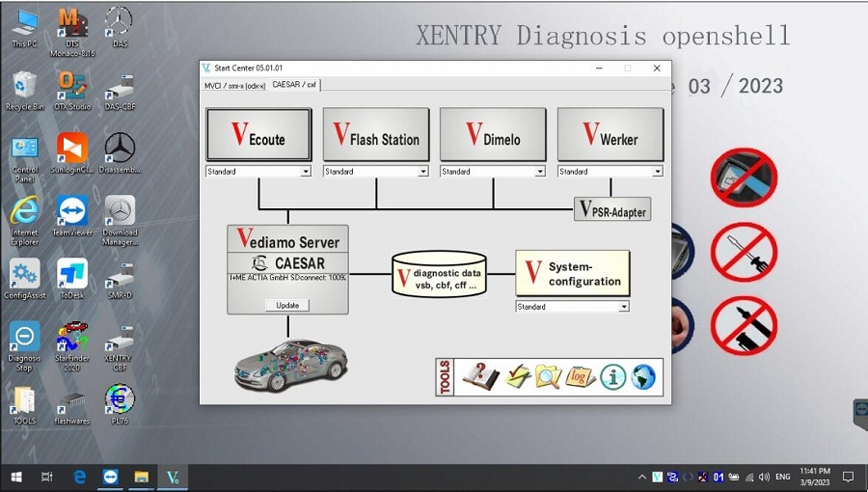868x492 pixels.
Task: Expand the System-configuration Standard dropdown
Action: 624,307
